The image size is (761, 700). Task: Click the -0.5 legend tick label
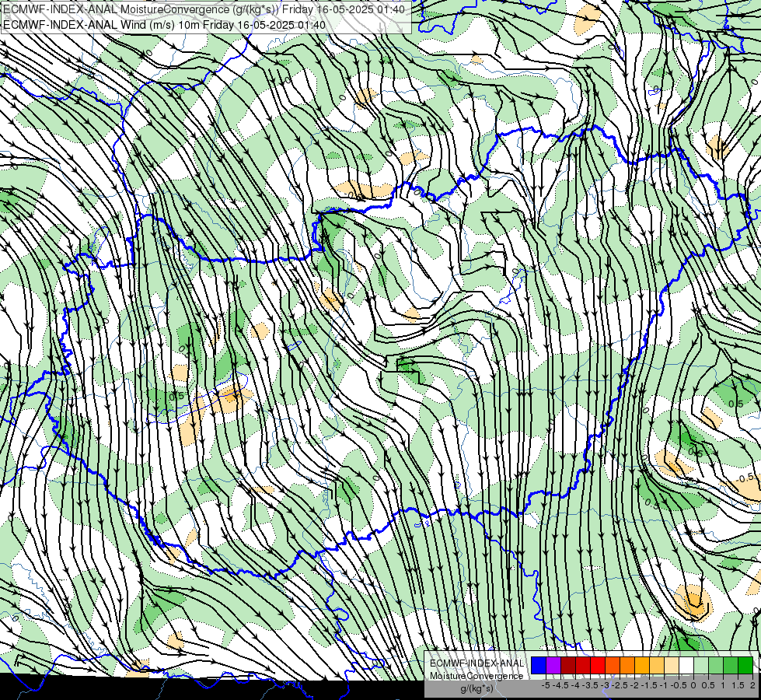(x=679, y=685)
